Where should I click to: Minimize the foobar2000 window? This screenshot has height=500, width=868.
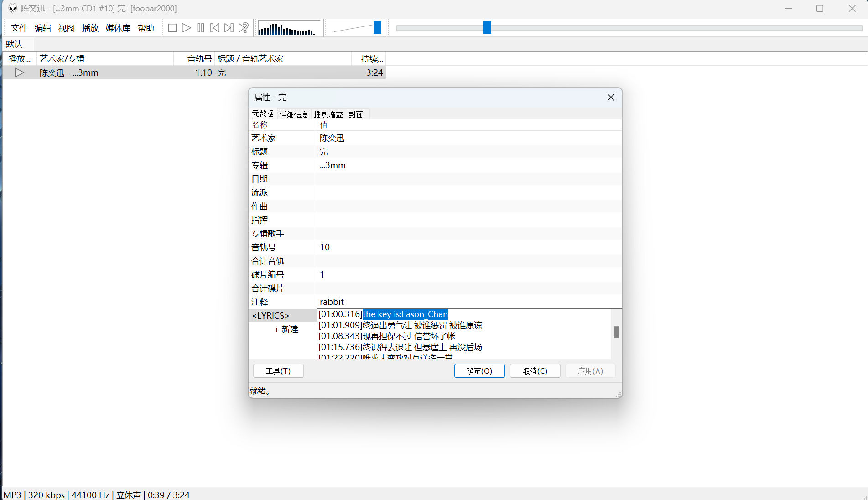[x=789, y=8]
